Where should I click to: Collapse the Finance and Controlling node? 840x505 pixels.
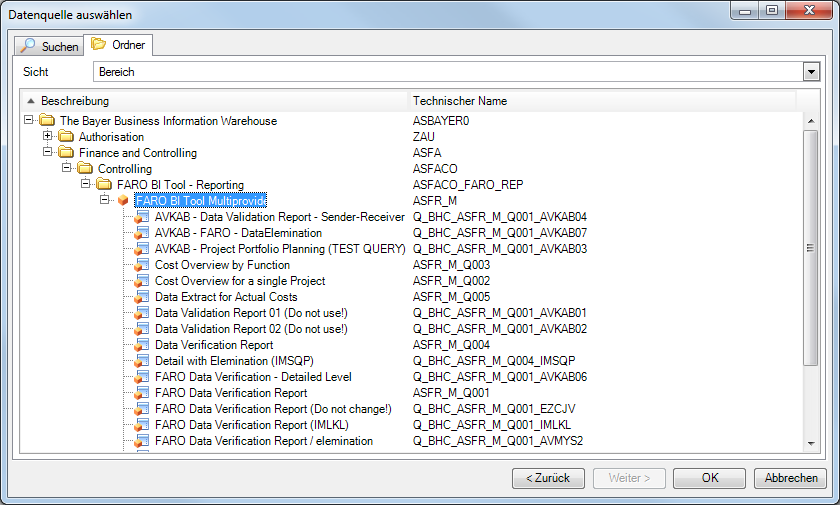(x=47, y=152)
